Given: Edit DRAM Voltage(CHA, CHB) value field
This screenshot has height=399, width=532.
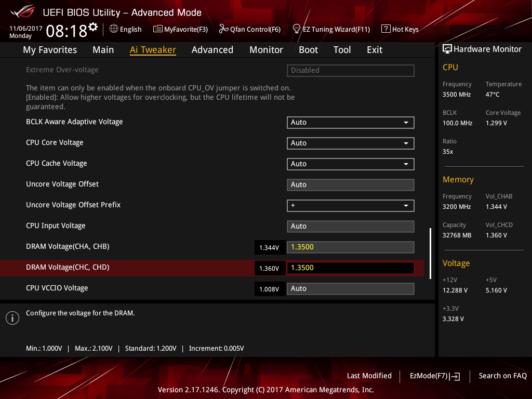Looking at the screenshot, I should pyautogui.click(x=351, y=247).
